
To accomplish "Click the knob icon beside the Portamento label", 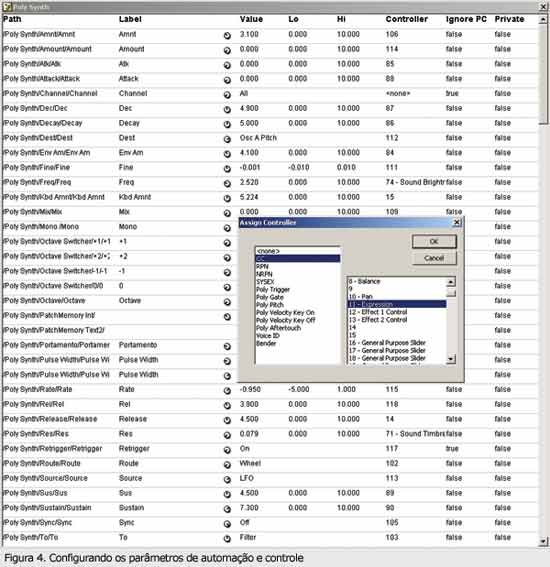I will [x=227, y=346].
